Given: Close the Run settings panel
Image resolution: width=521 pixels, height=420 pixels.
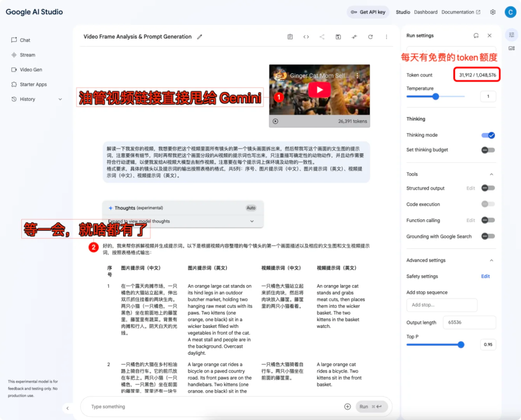Looking at the screenshot, I should (x=489, y=36).
